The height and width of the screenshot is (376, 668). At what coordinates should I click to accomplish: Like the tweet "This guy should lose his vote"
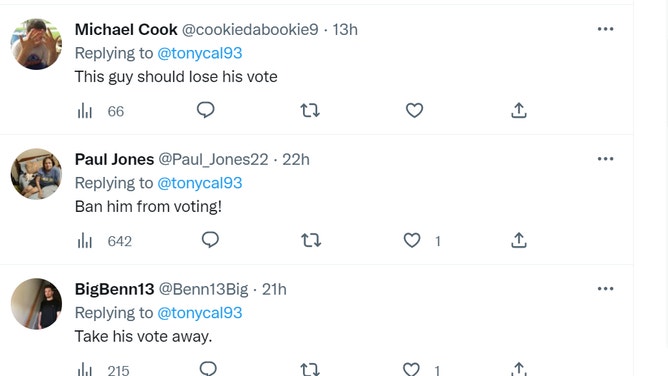[x=414, y=111]
